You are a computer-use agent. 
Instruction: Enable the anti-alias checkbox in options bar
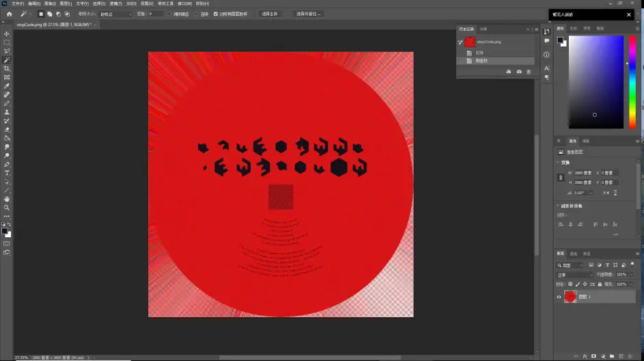[170, 14]
